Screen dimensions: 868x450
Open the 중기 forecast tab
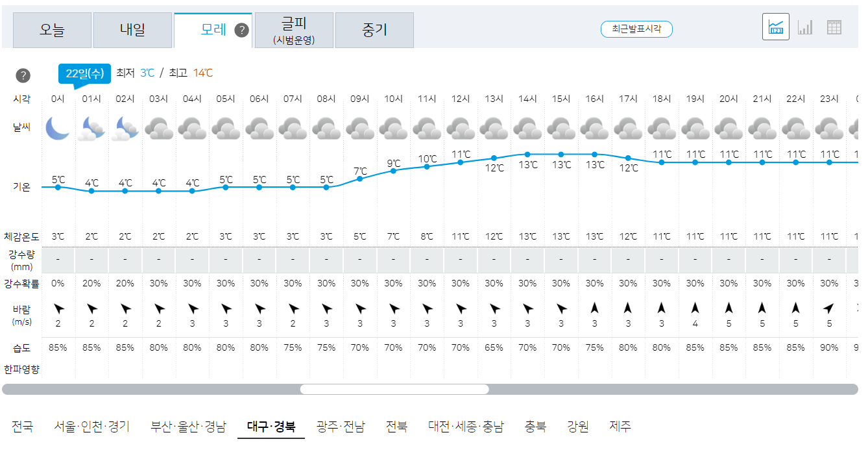374,30
